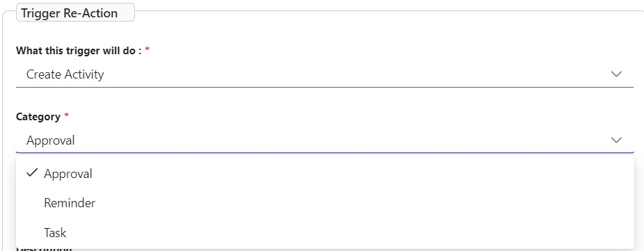This screenshot has width=644, height=251.
Task: Click the Category field label
Action: (38, 117)
